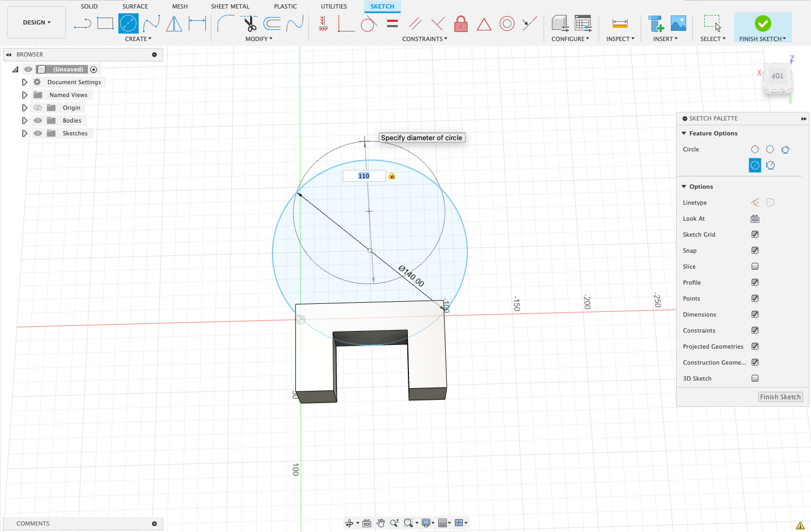Open the DESIGN workspace dropdown

37,22
